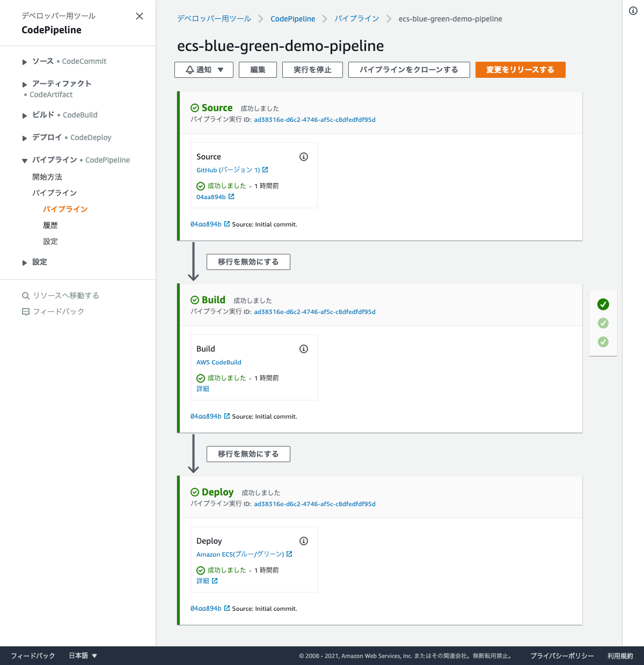Viewport: 644px width, 665px height.
Task: Click the Deploy stage heading
Action: [217, 492]
